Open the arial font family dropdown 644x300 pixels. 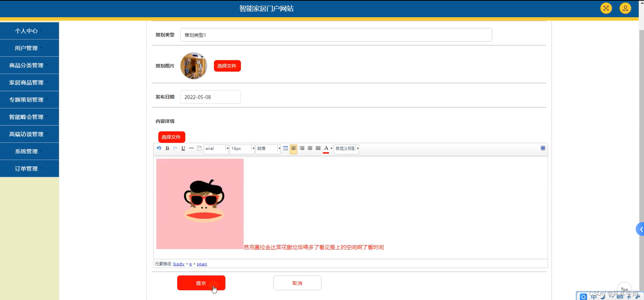(x=216, y=149)
